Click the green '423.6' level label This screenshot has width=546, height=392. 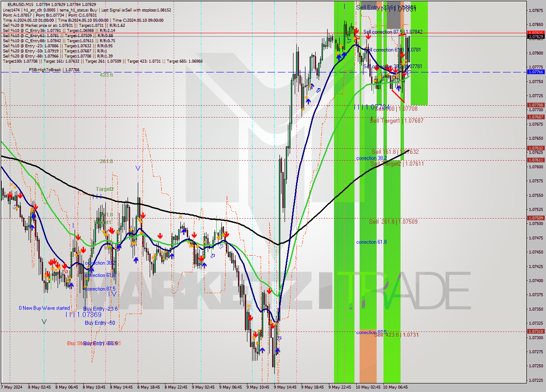click(x=106, y=75)
